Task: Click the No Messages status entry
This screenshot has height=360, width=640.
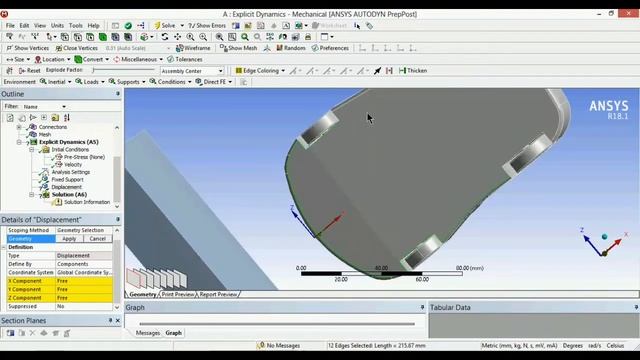Action: point(279,346)
